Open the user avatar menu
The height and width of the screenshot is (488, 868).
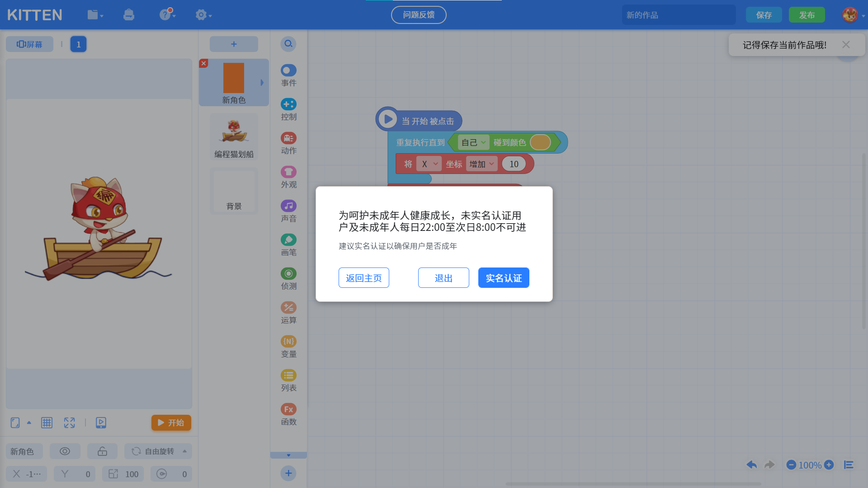click(x=850, y=15)
